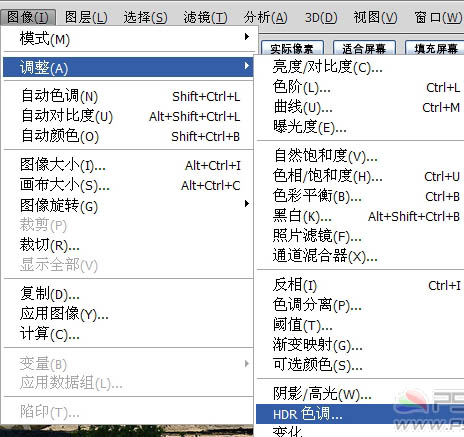Open the 3D(D) menu
464x437 pixels.
coord(321,17)
